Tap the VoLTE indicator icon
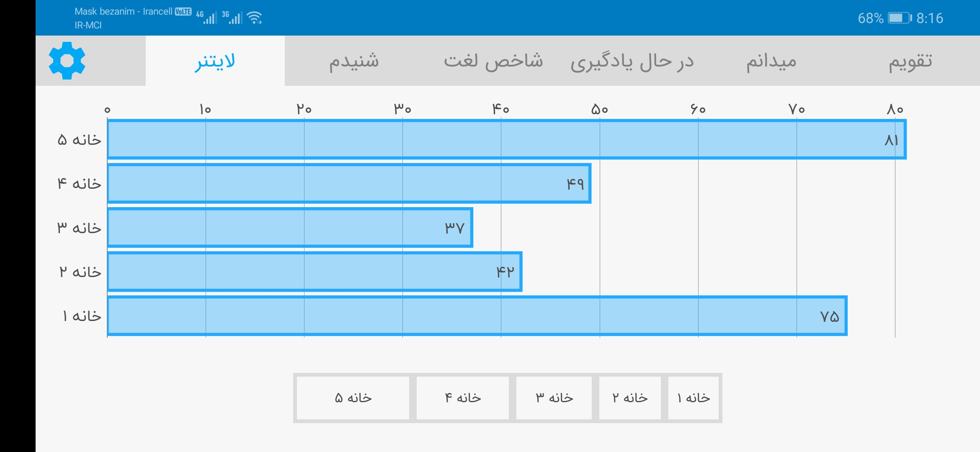The height and width of the screenshot is (452, 980). [183, 12]
